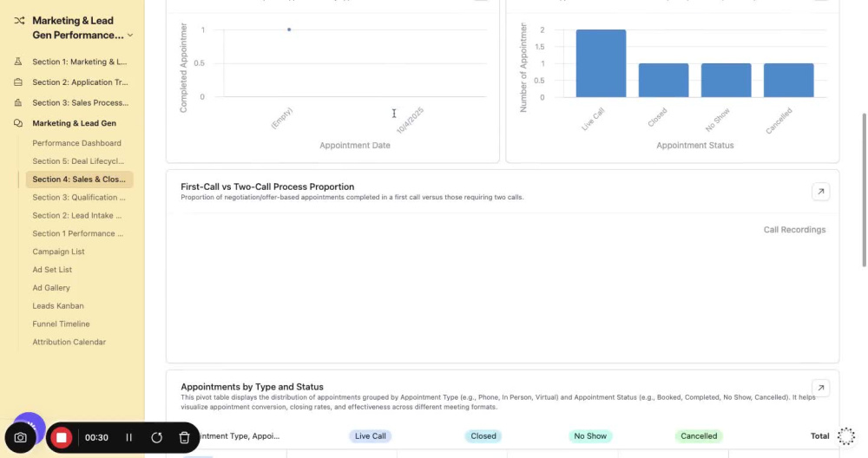Restart the recording with the circular arrow icon
The height and width of the screenshot is (458, 868).
click(x=156, y=437)
